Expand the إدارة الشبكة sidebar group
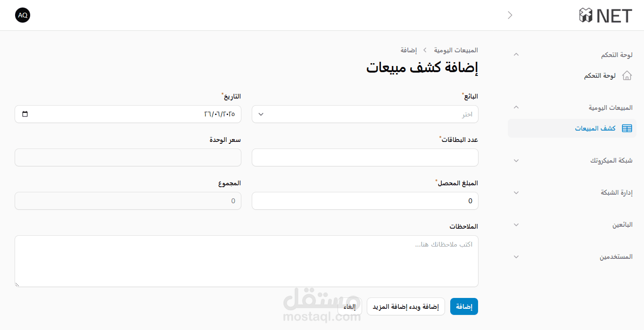Screen dimensions: 644x330 [x=516, y=193]
